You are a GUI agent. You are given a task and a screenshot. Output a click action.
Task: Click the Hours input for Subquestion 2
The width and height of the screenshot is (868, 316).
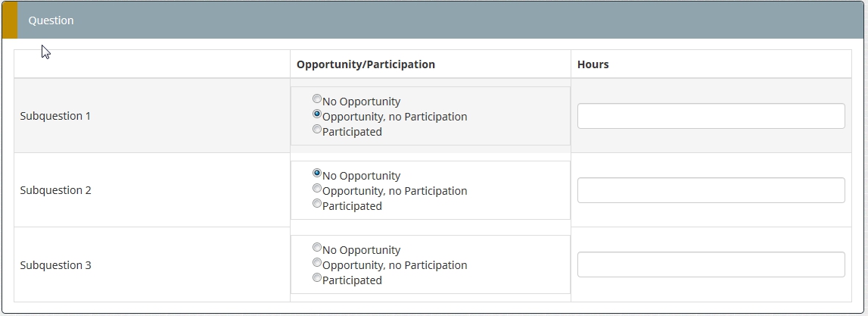(x=711, y=190)
